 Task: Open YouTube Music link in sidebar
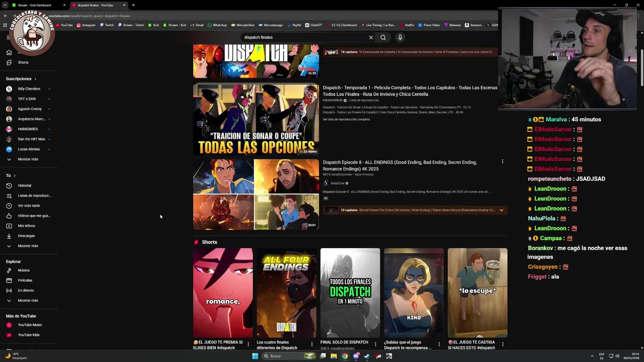point(24,325)
